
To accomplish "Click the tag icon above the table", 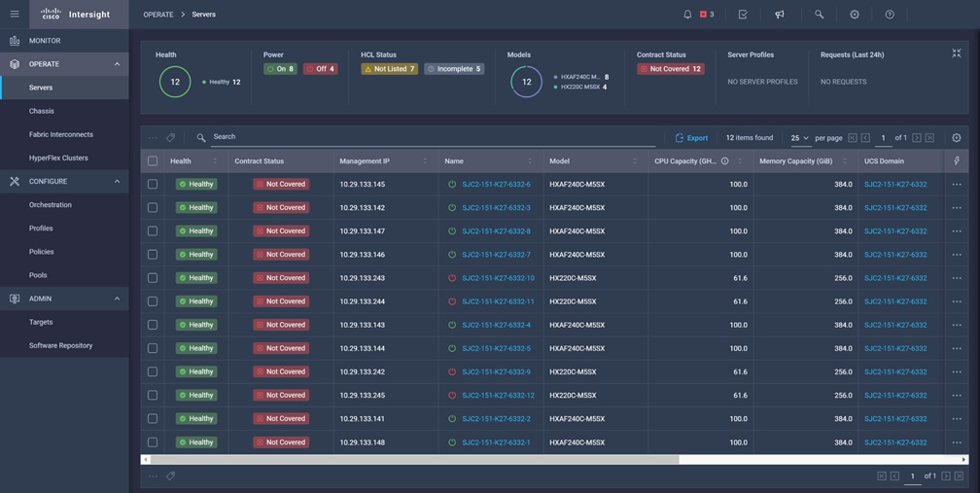I will pyautogui.click(x=171, y=137).
